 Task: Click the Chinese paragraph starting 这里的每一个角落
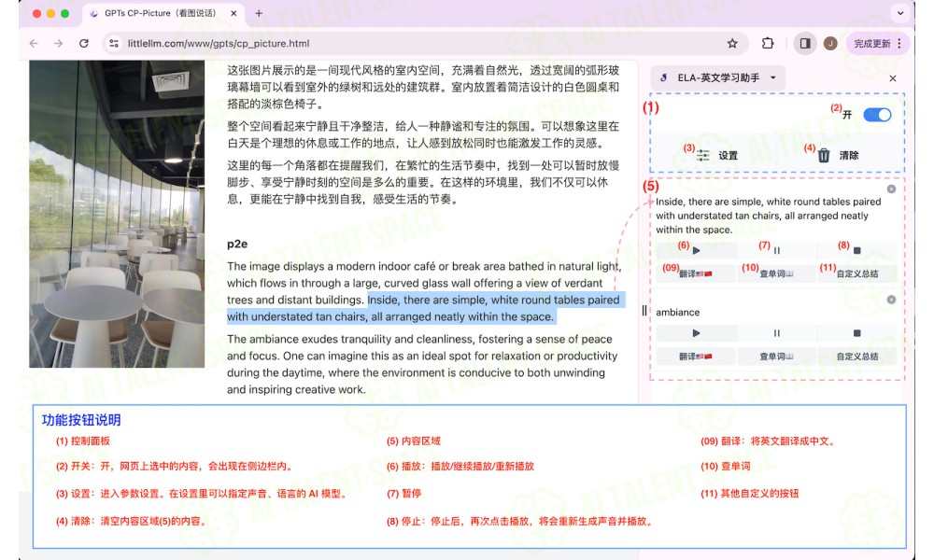423,182
